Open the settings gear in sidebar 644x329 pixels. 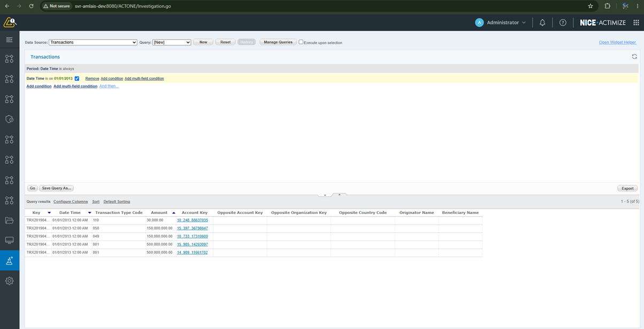coord(9,281)
